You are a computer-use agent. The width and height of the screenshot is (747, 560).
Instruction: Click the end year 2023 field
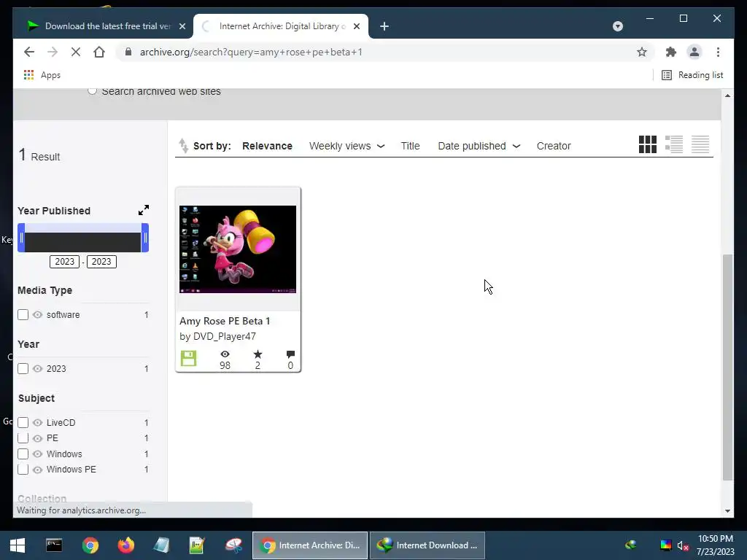pos(101,262)
